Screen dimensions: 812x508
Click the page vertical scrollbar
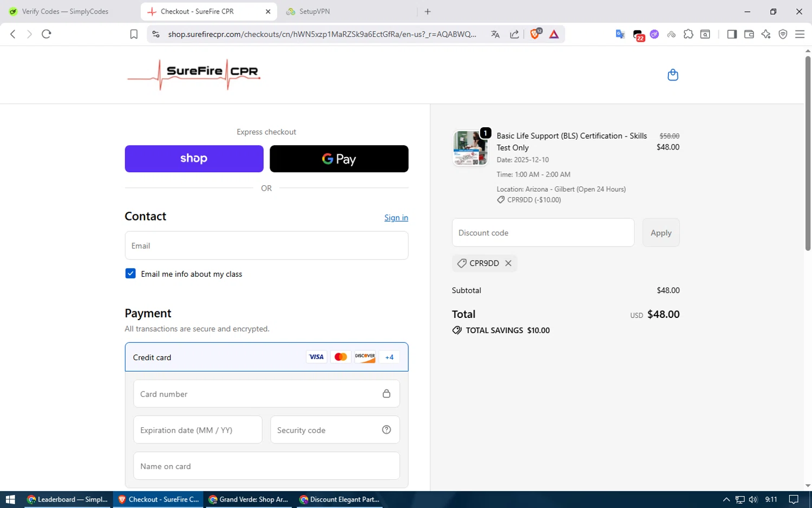[808, 153]
